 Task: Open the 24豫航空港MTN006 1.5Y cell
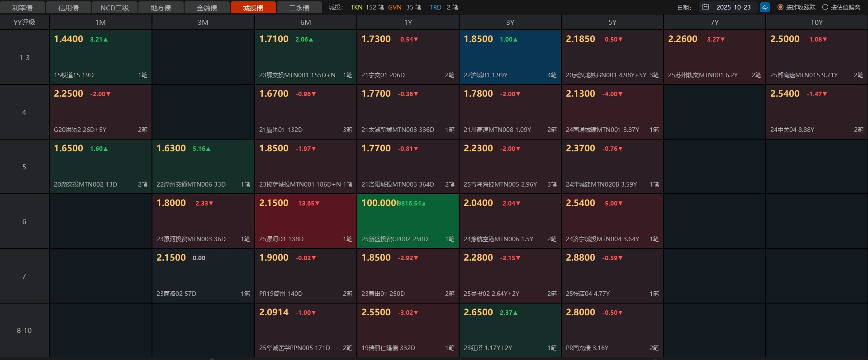pos(510,221)
